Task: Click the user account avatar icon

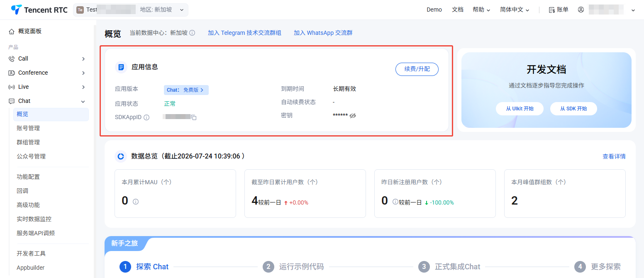Action: (x=581, y=10)
